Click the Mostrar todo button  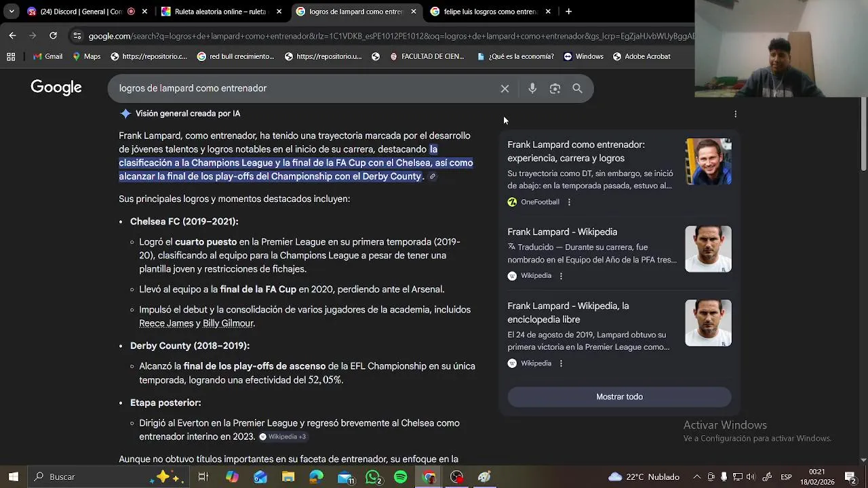(619, 397)
